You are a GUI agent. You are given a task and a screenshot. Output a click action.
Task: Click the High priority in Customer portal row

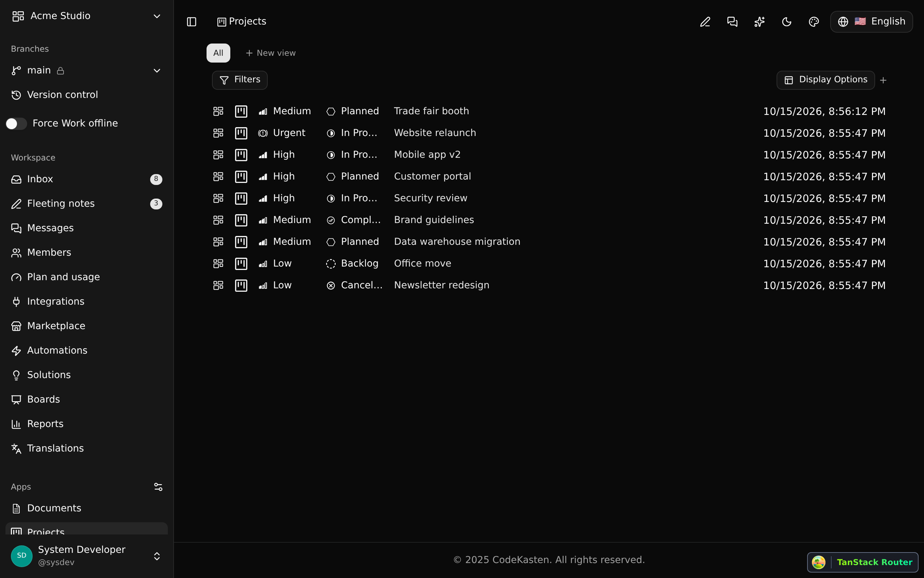point(277,176)
